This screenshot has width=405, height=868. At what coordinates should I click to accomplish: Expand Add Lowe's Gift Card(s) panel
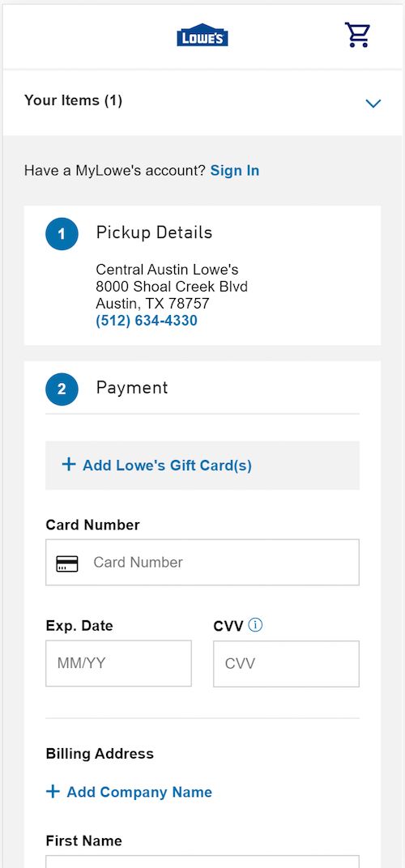[202, 465]
